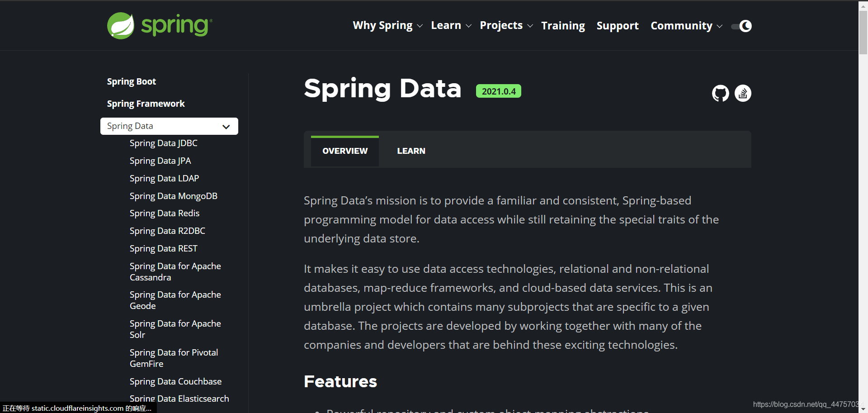Click the 2021.0.4 version badge
This screenshot has height=413, width=868.
pos(499,91)
